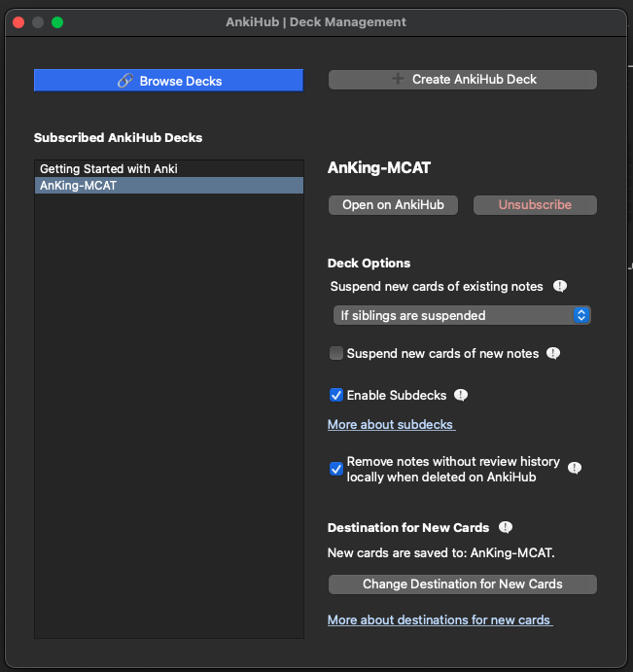Click the info icon beside Destination for New Cards

pyautogui.click(x=506, y=527)
